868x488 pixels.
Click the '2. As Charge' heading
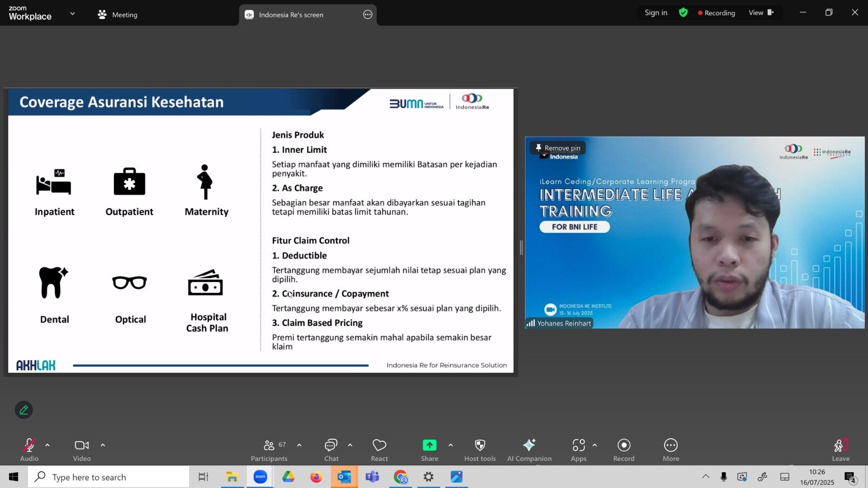coord(297,188)
